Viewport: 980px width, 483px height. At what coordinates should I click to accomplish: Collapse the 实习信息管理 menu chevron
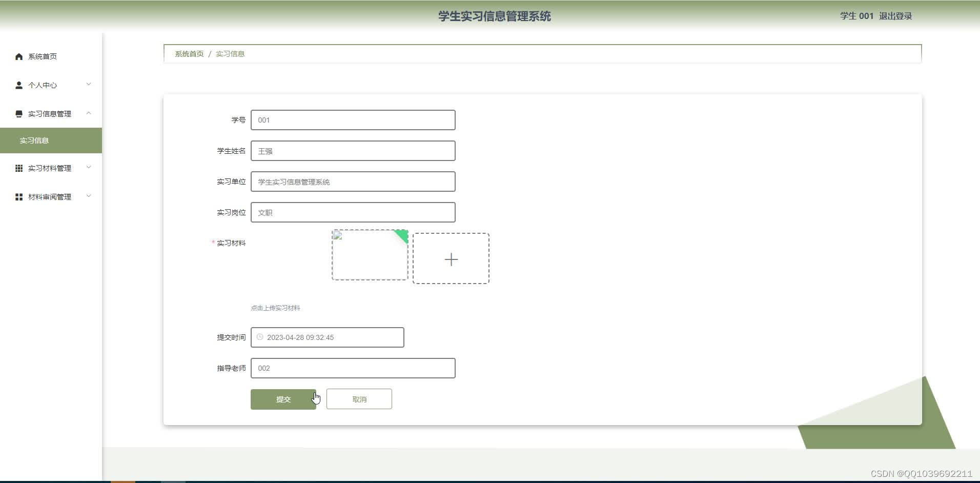pyautogui.click(x=89, y=113)
